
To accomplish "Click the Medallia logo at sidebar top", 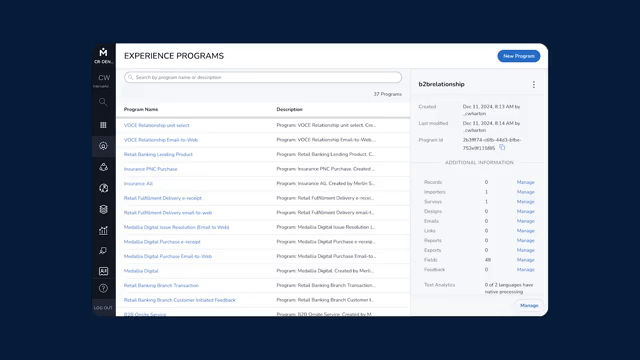I will click(103, 52).
